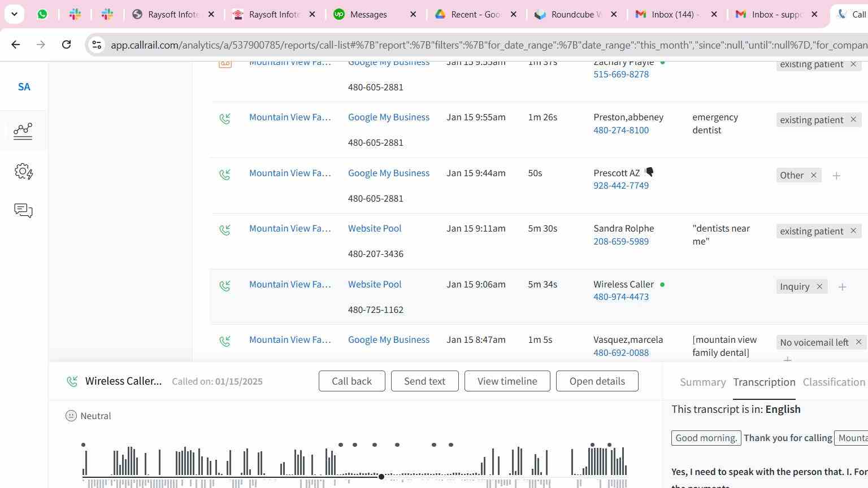Call number 928-442-7749
The width and height of the screenshot is (868, 488).
tap(621, 185)
